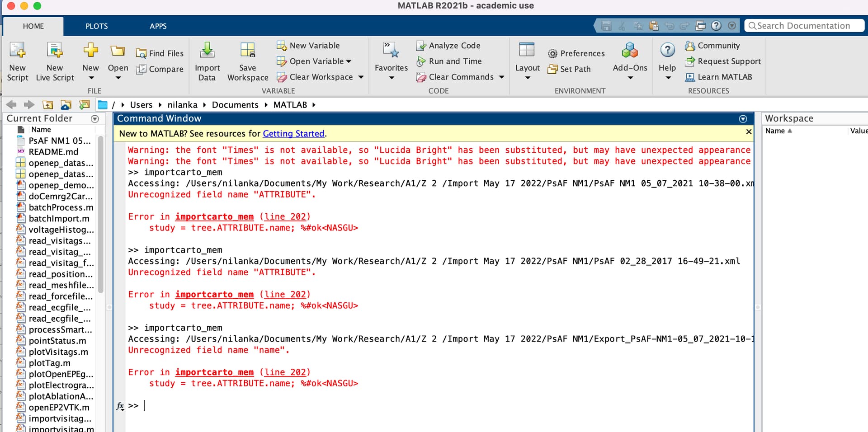Click the quick access Save icon
This screenshot has height=432, width=868.
click(606, 26)
